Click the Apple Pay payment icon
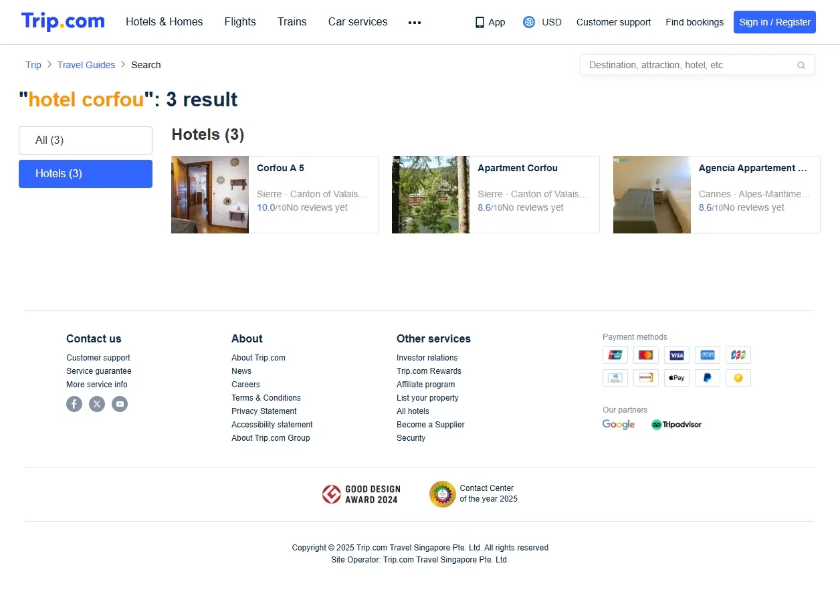The height and width of the screenshot is (616, 840). [x=677, y=378]
